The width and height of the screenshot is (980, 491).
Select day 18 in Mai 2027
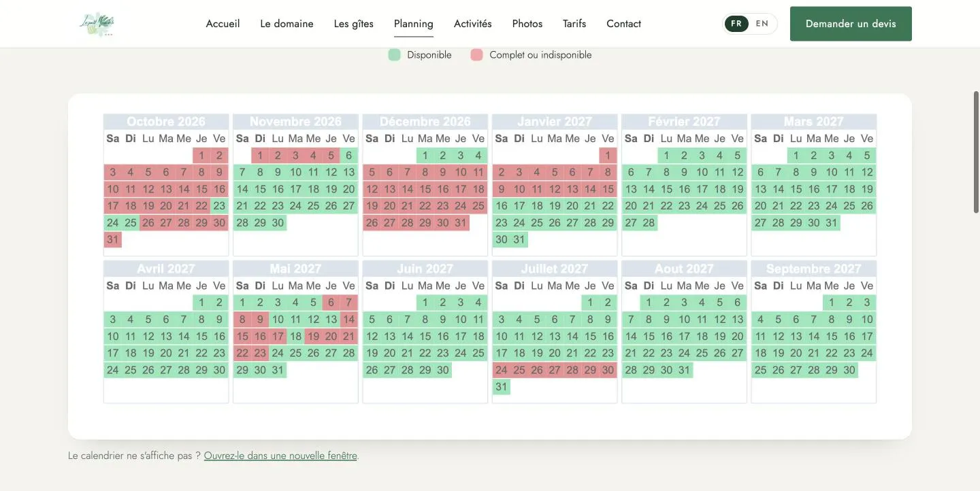(295, 336)
